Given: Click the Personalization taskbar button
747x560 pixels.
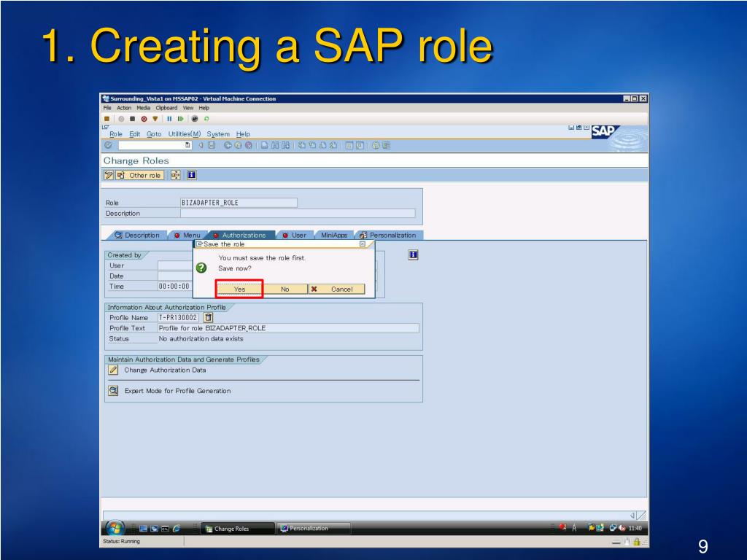Looking at the screenshot, I should click(314, 529).
